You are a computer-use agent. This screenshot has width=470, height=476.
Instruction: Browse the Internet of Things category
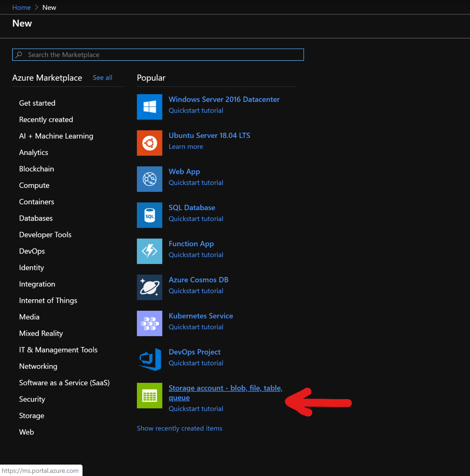coord(48,300)
